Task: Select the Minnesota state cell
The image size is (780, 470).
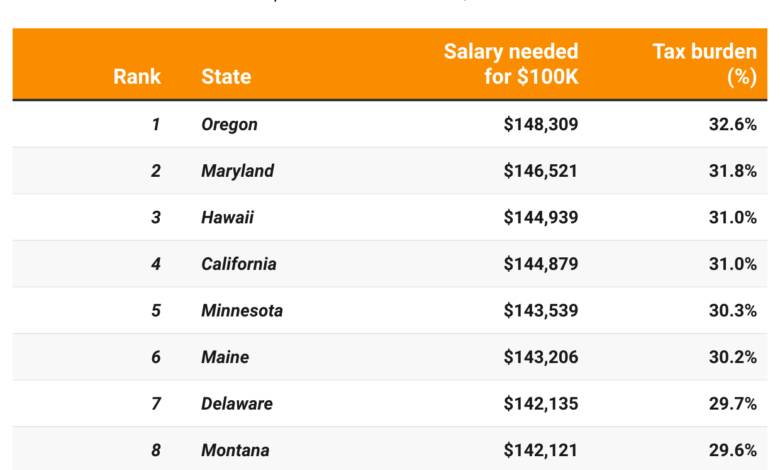Action: (x=242, y=311)
